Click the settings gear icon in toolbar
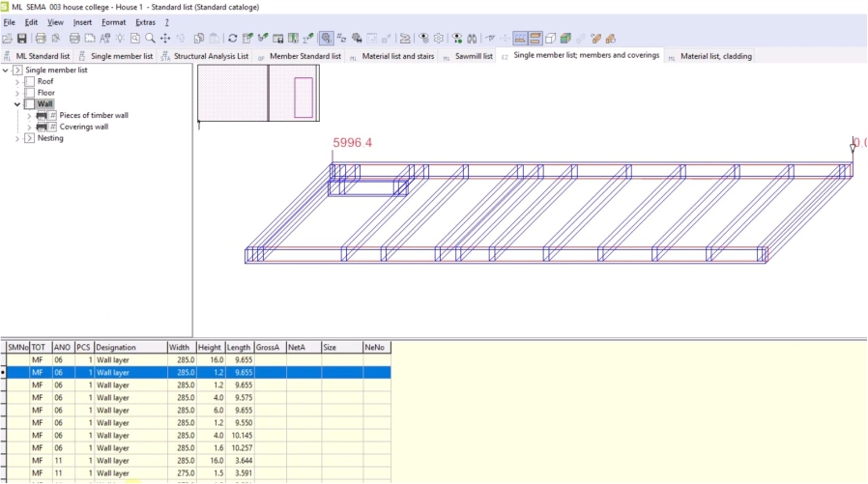Screen dimensions: 868x484 (438, 39)
